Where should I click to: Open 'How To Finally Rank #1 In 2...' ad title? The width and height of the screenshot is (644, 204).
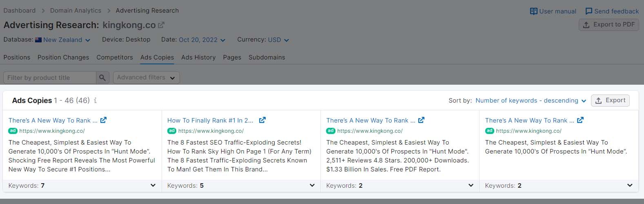coord(210,121)
